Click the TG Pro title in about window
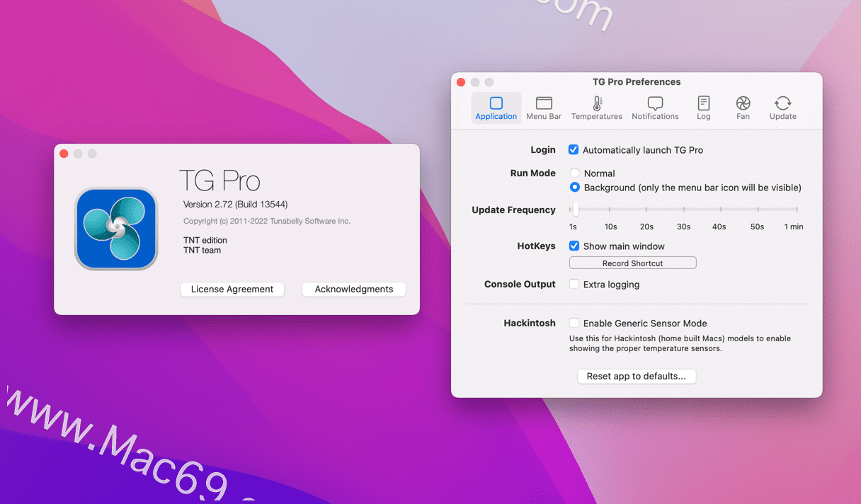The height and width of the screenshot is (504, 861). (219, 181)
